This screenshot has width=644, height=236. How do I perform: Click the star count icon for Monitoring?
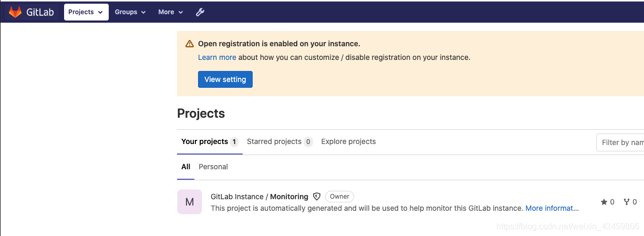click(604, 202)
